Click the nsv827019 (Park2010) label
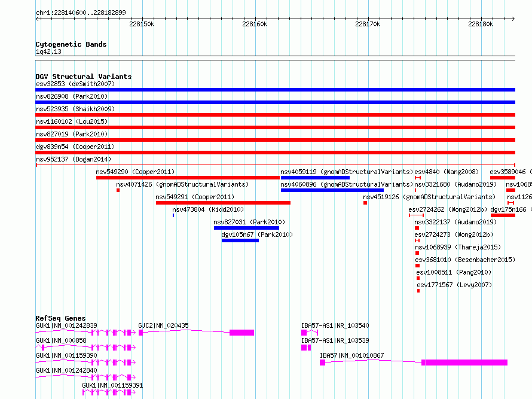 72,134
